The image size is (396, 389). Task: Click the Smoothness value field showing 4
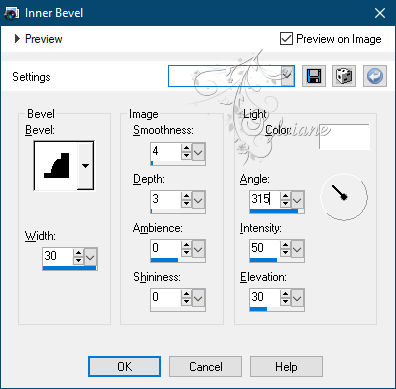(166, 152)
